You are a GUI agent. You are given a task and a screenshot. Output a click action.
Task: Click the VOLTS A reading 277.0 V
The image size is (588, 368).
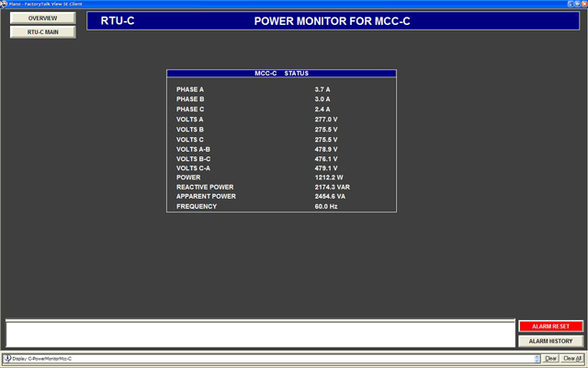point(326,120)
